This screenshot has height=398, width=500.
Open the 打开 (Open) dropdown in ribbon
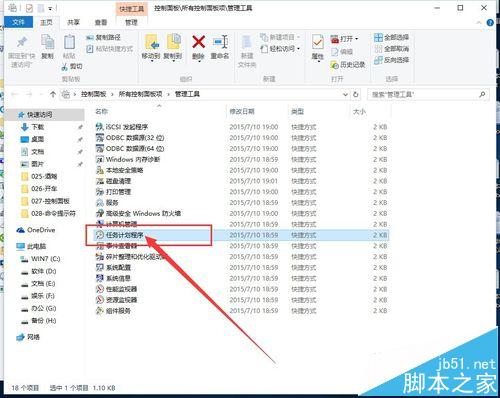344,39
